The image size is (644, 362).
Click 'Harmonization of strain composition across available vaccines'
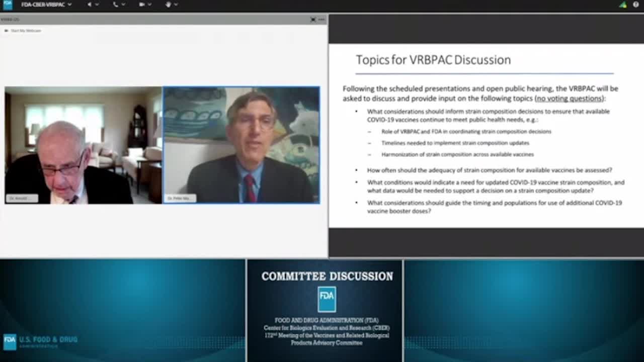click(457, 154)
